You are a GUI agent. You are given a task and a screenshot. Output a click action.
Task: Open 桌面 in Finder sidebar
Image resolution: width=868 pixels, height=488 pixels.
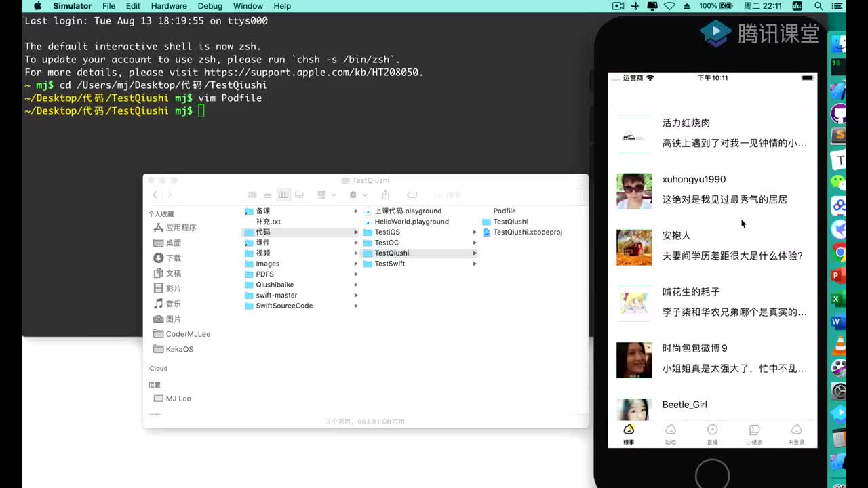pos(167,243)
